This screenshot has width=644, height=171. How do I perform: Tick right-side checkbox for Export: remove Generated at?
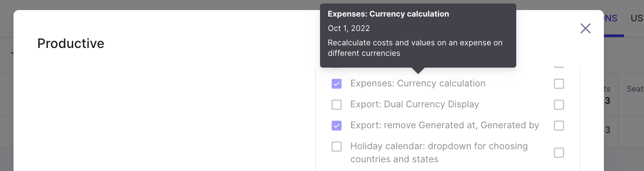coord(559,126)
